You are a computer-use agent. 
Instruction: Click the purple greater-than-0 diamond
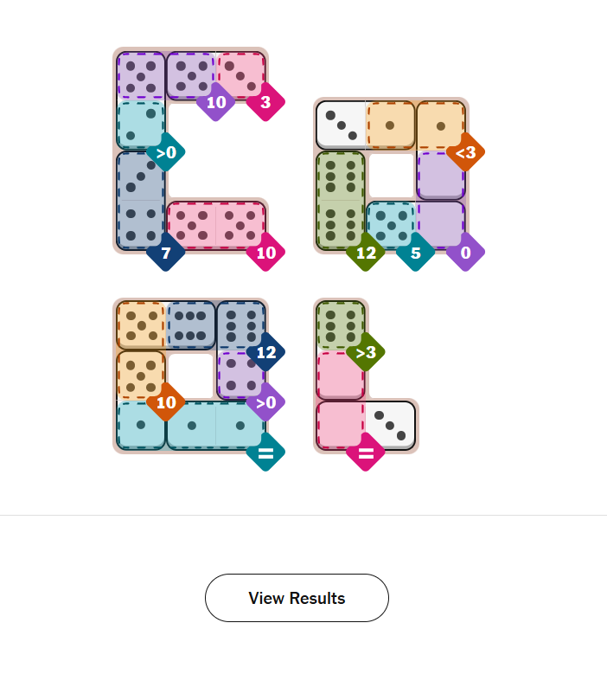(265, 402)
